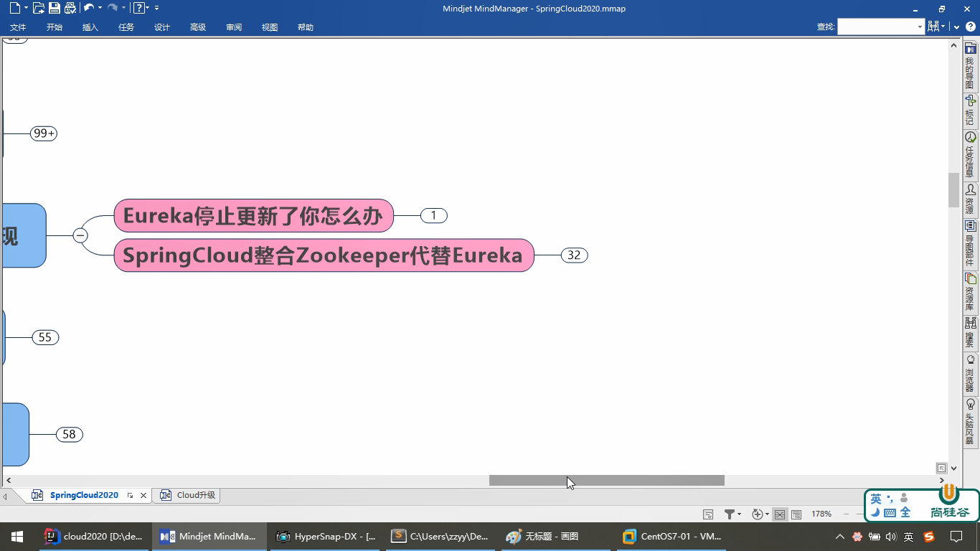This screenshot has height=551, width=980.
Task: Open the 我的导图 side panel
Action: (x=971, y=66)
